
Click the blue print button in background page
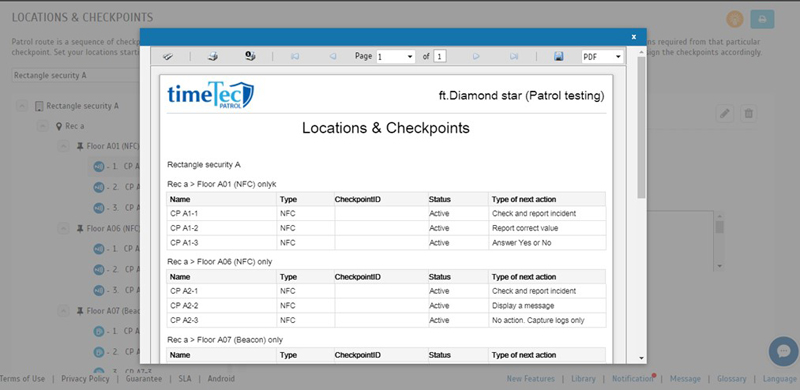(762, 19)
